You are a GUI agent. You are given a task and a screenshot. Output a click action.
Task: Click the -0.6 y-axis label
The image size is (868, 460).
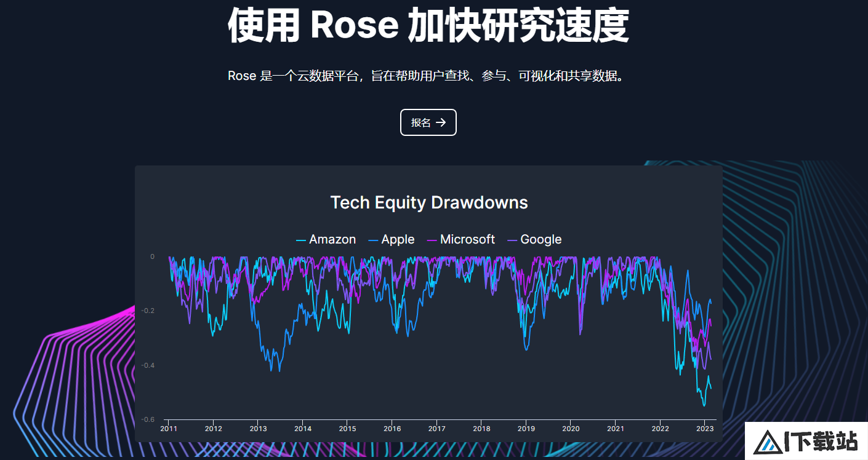148,419
